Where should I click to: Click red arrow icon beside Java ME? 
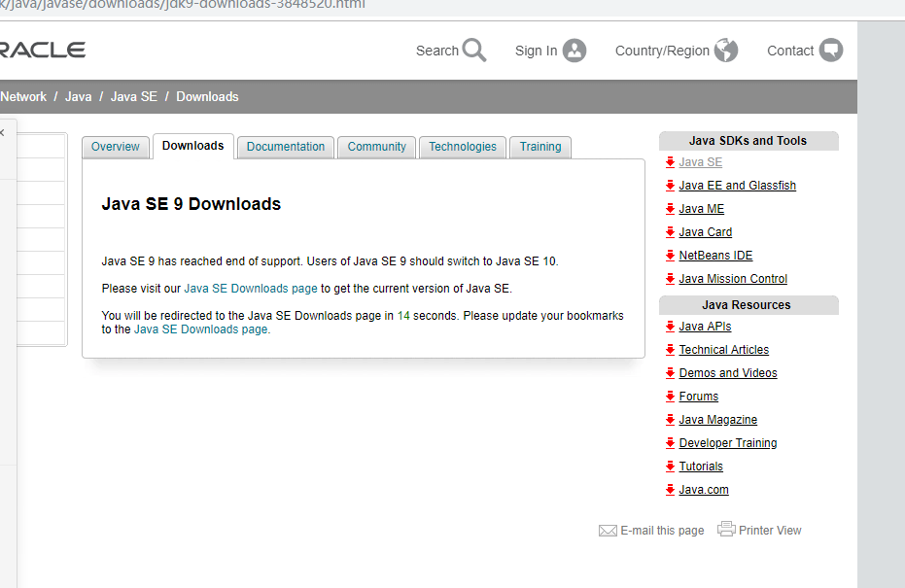670,209
